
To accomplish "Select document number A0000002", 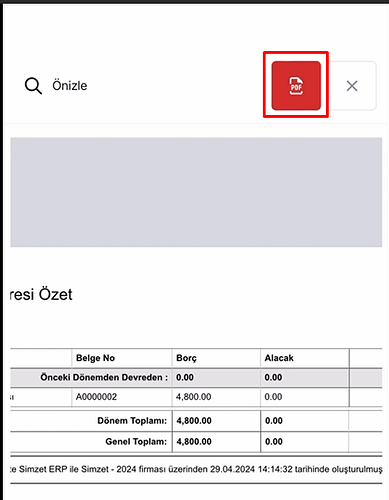I will click(x=96, y=397).
